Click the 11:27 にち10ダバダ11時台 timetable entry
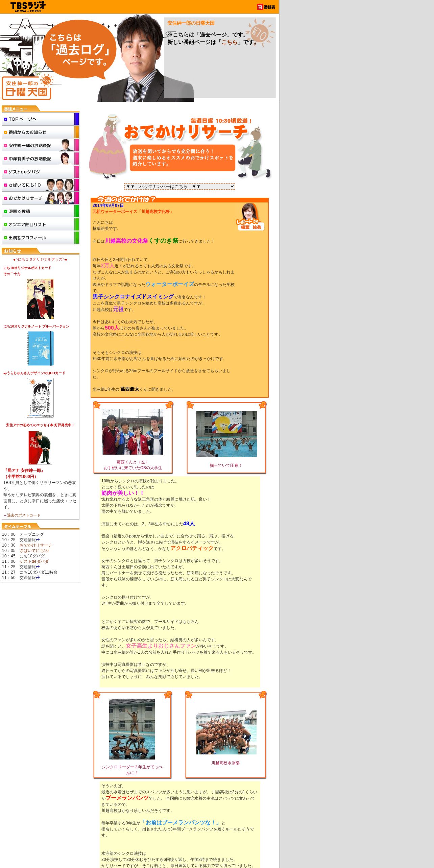The width and height of the screenshot is (434, 868). click(30, 572)
